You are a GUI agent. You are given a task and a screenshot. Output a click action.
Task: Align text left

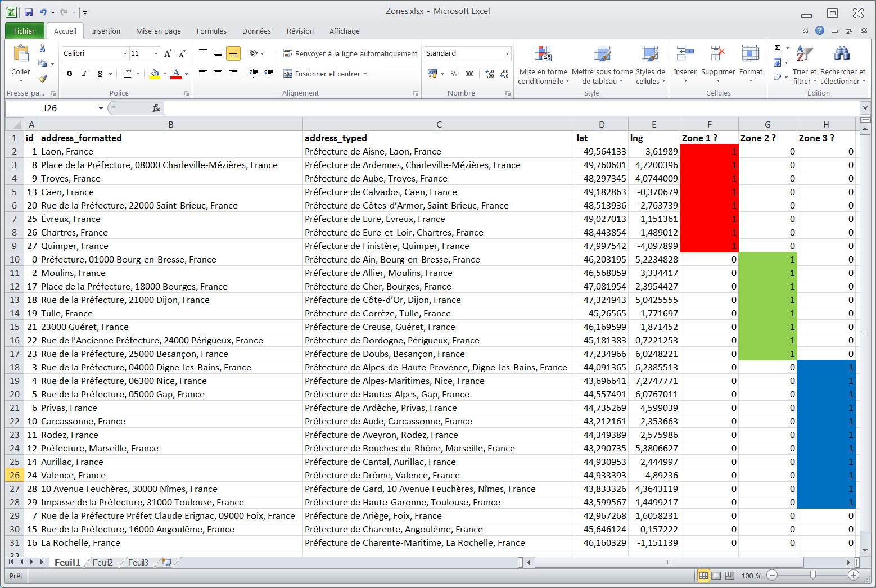[x=203, y=74]
